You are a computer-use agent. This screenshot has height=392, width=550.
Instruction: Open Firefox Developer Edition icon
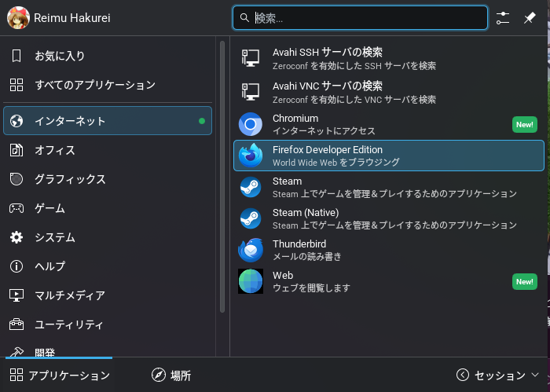click(x=251, y=156)
